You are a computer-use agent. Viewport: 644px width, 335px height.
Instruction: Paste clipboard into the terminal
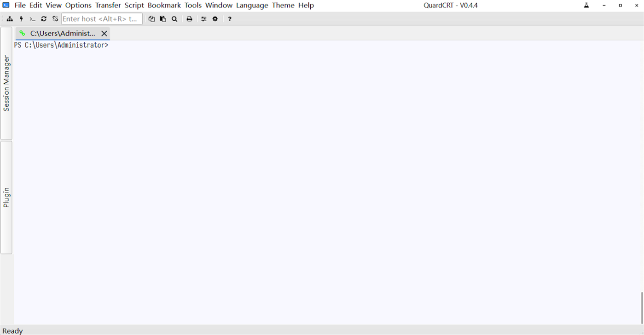point(163,18)
